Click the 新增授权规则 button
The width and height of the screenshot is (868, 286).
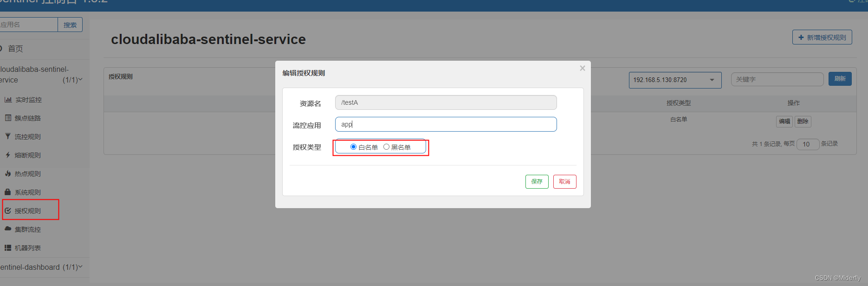coord(822,38)
